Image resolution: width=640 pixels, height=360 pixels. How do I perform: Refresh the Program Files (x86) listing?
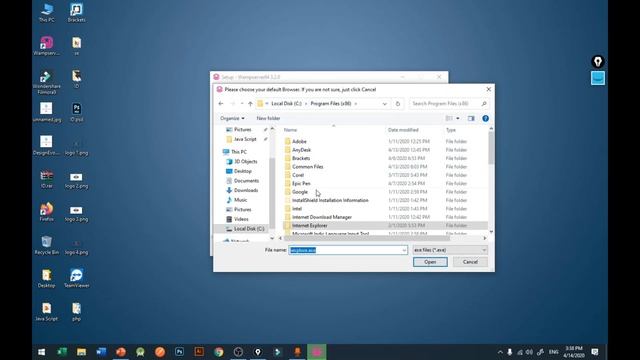[398, 104]
